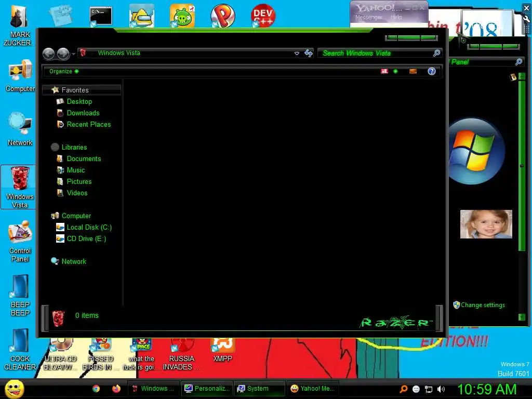Select the sticky notes desktop icon
Image resolution: width=532 pixels, height=399 pixels.
[61, 15]
